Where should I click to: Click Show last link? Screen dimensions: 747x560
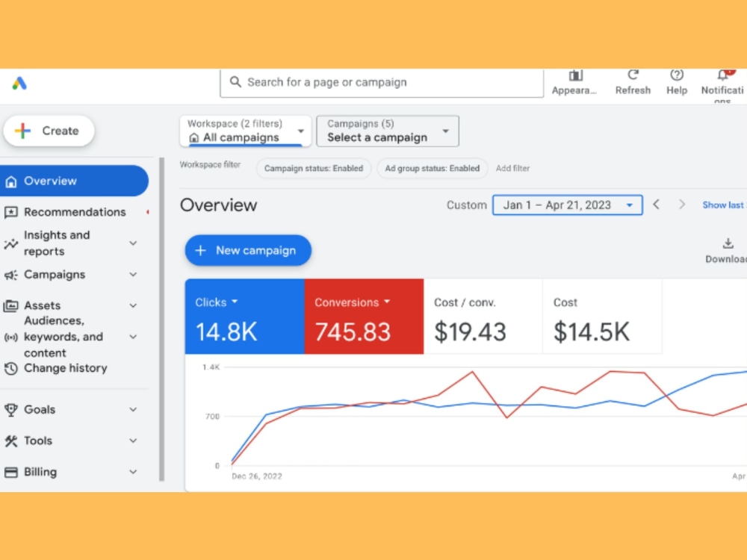coord(723,205)
